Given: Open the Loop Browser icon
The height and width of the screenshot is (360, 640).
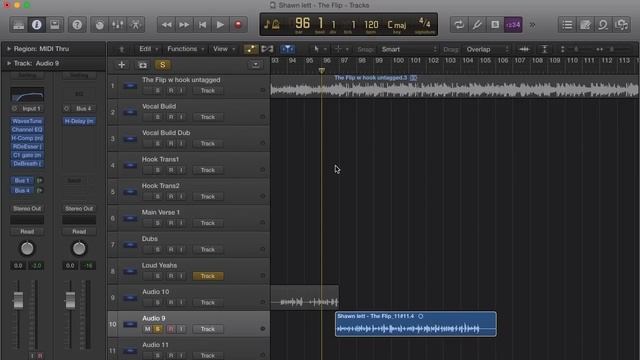Looking at the screenshot, I should click(603, 25).
